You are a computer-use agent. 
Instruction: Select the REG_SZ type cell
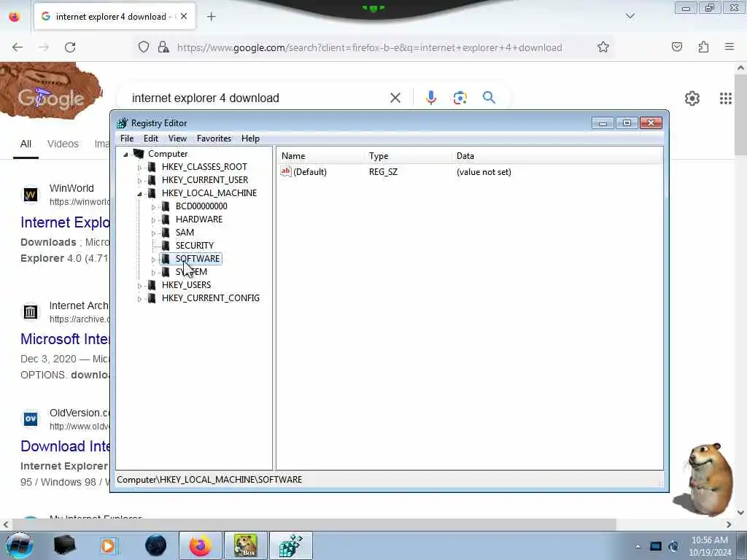383,172
